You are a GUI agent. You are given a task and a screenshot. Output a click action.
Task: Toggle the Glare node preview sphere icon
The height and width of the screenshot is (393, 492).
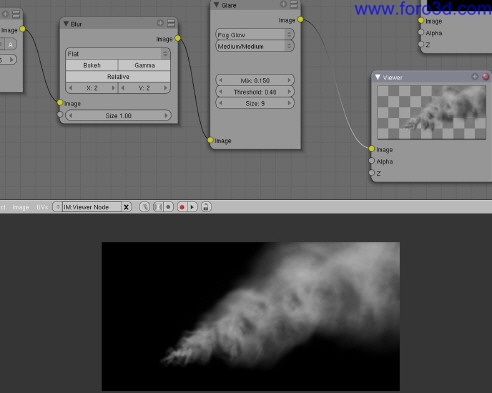coord(283,4)
